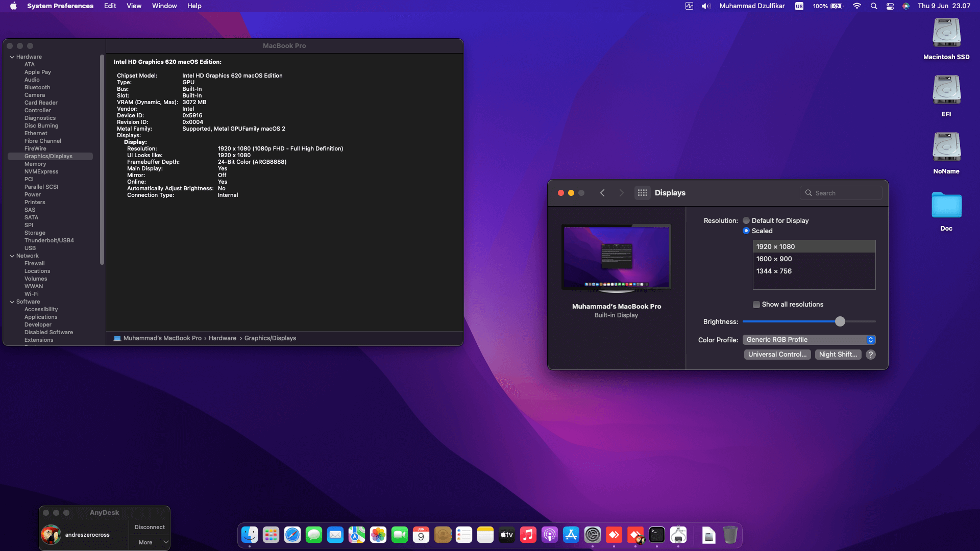Collapse the Network section in sidebar
This screenshot has width=980, height=551.
coord(12,256)
